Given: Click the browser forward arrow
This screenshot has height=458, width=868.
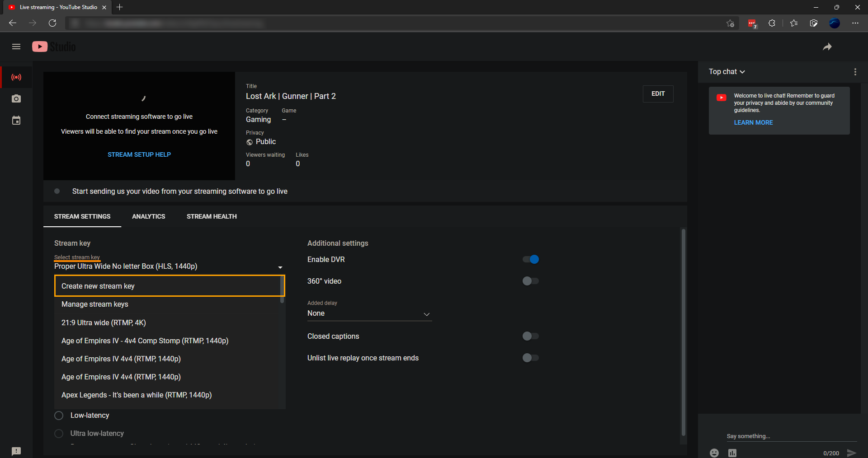Looking at the screenshot, I should tap(33, 23).
